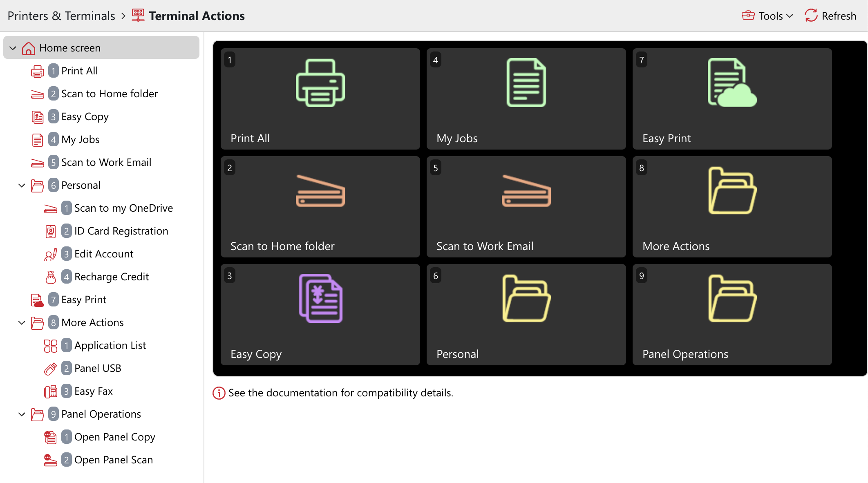
Task: Click Printers & Terminals in the breadcrumb
Action: [61, 16]
